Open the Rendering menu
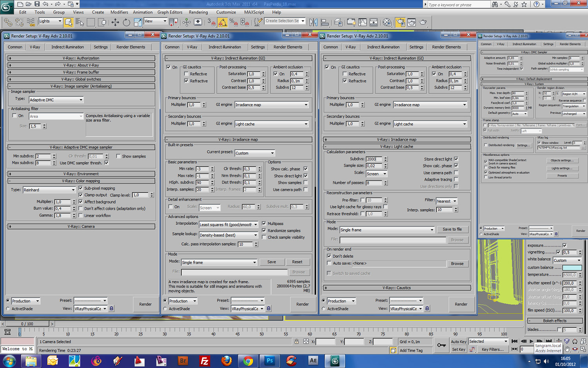Viewport: 588px width, 368px height. coord(198,12)
